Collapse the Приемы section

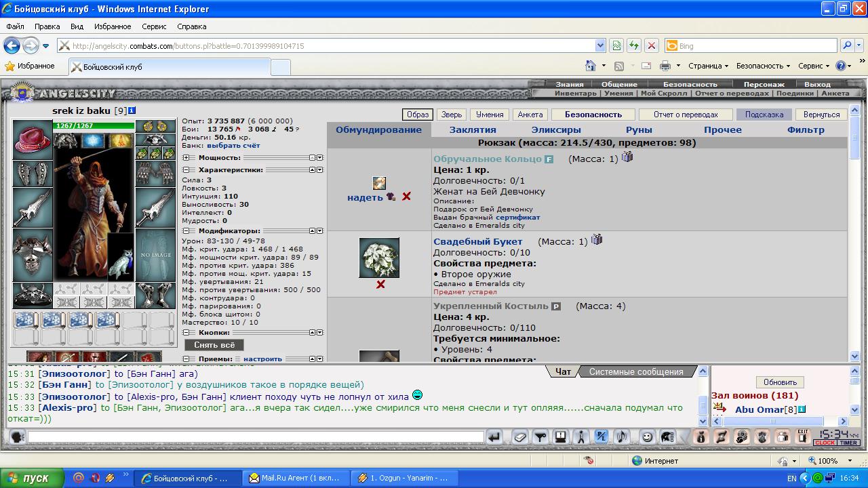point(186,359)
